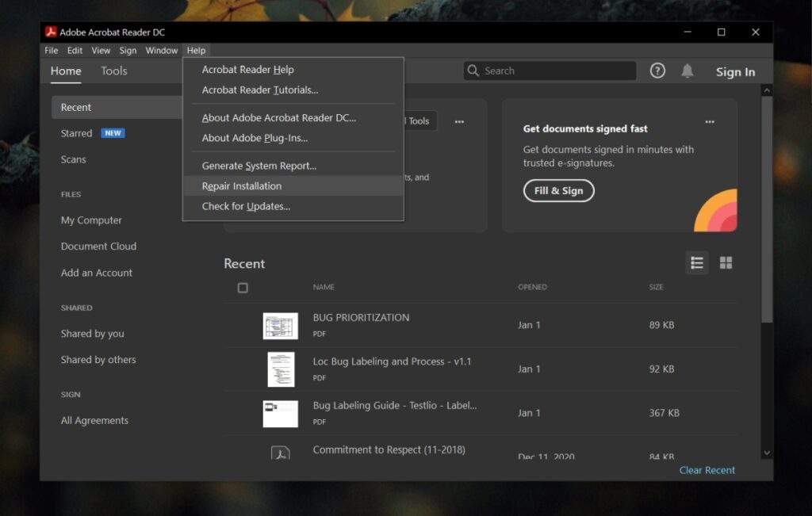Click the ellipsis next to Tools banner
The width and height of the screenshot is (812, 516).
coord(459,121)
